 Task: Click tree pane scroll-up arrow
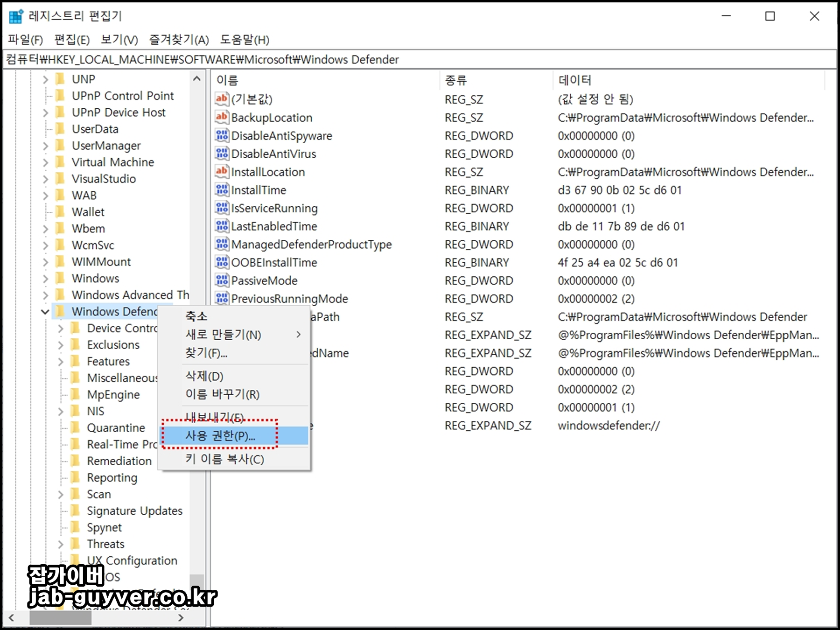197,78
